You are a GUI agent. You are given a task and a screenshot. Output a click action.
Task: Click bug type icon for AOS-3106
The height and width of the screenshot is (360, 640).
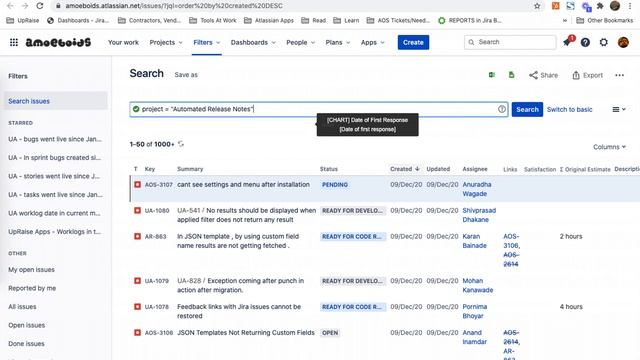(138, 333)
